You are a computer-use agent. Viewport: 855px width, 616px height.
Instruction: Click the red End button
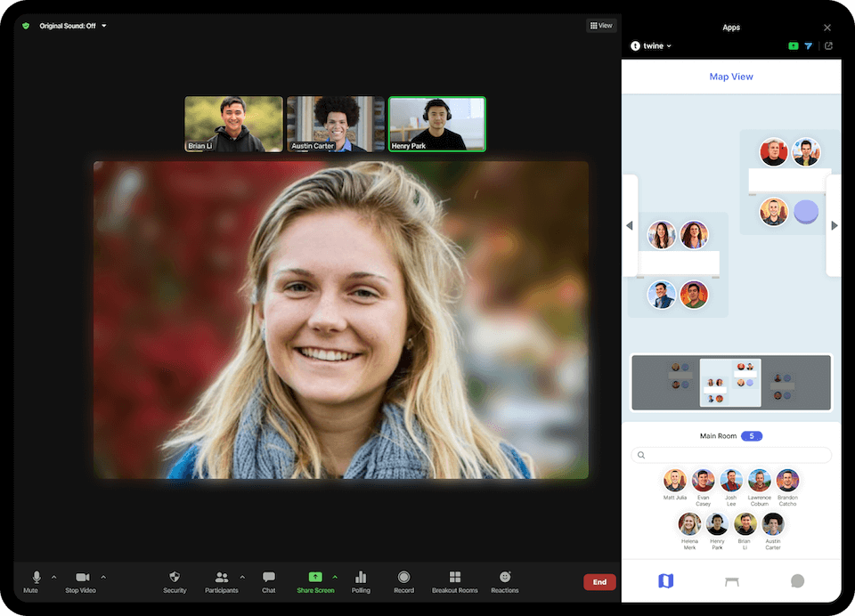point(599,582)
